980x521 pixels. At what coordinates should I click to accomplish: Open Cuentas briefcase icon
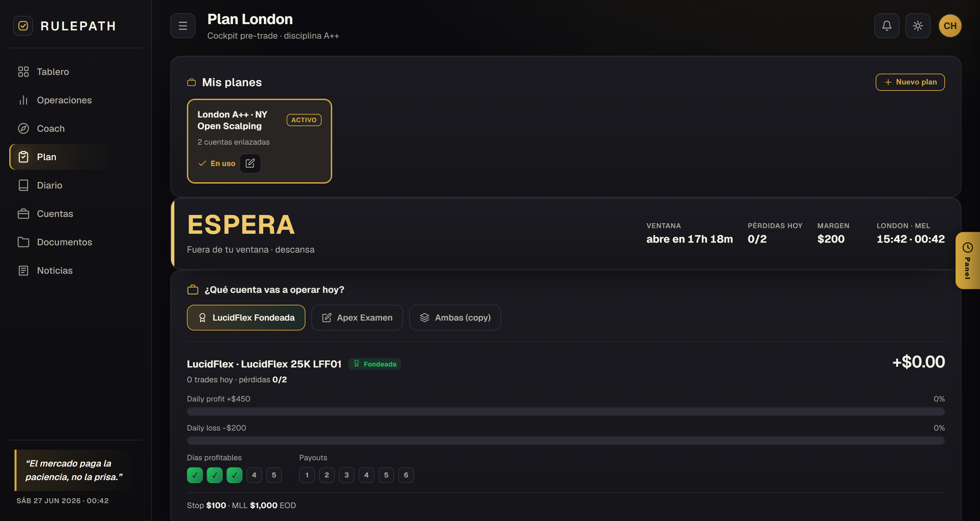[x=23, y=214]
